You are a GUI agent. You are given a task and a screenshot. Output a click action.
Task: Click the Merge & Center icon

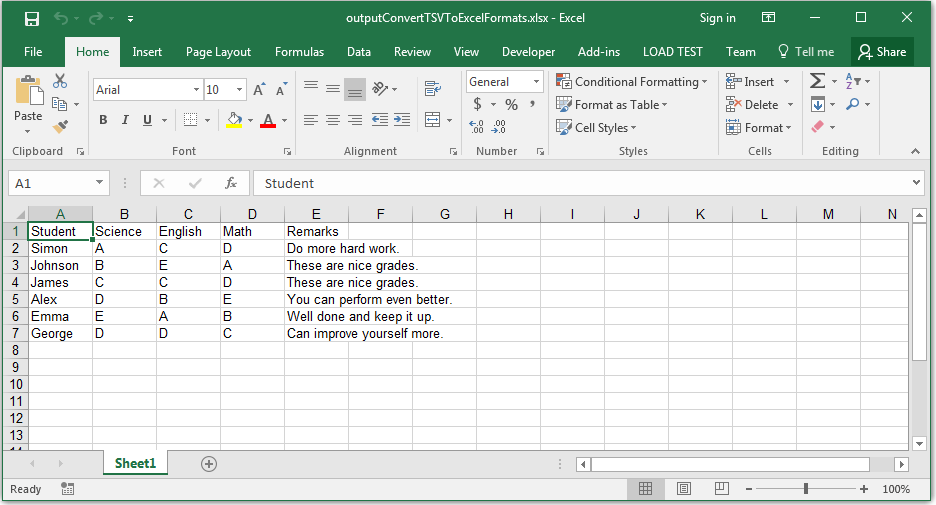pos(433,119)
